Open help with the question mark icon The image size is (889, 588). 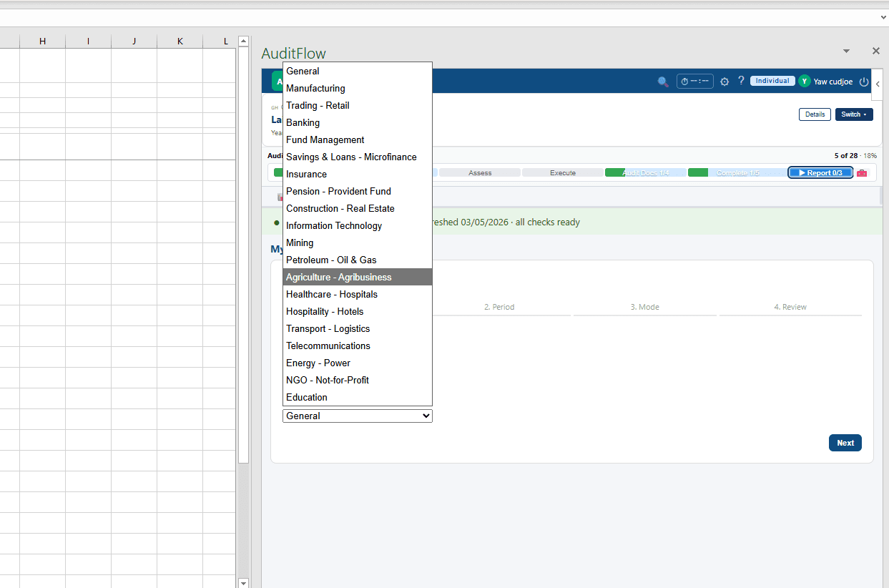(x=741, y=81)
